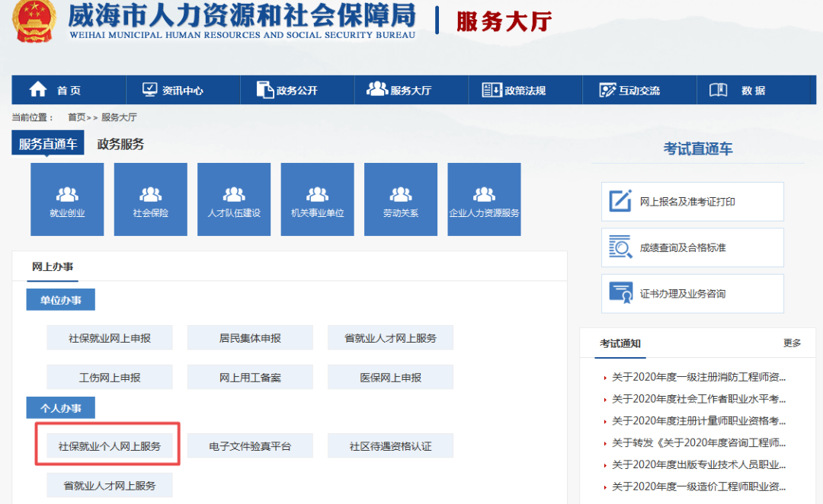Click the 医保网上申报 button

[390, 376]
